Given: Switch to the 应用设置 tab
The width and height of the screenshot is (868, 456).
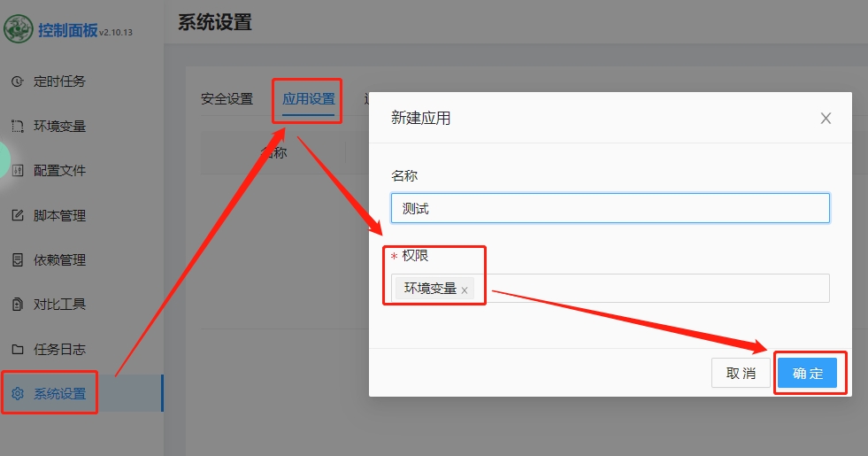Looking at the screenshot, I should pyautogui.click(x=309, y=99).
